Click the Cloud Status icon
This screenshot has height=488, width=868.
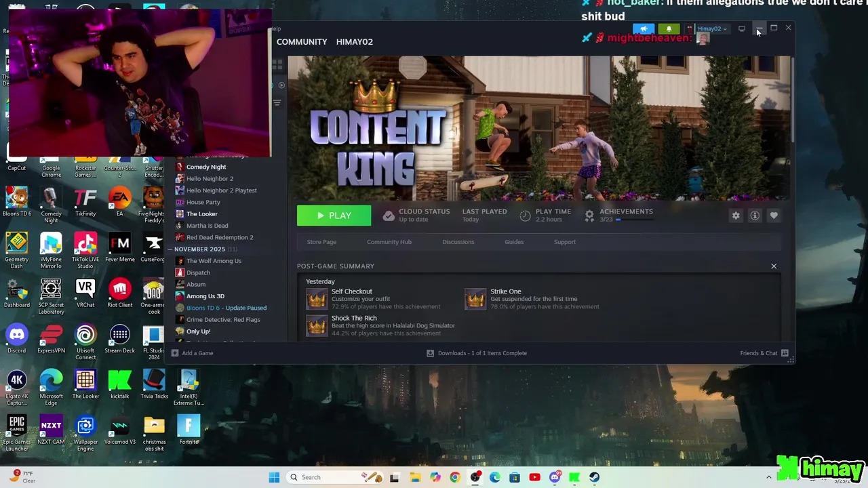point(389,216)
